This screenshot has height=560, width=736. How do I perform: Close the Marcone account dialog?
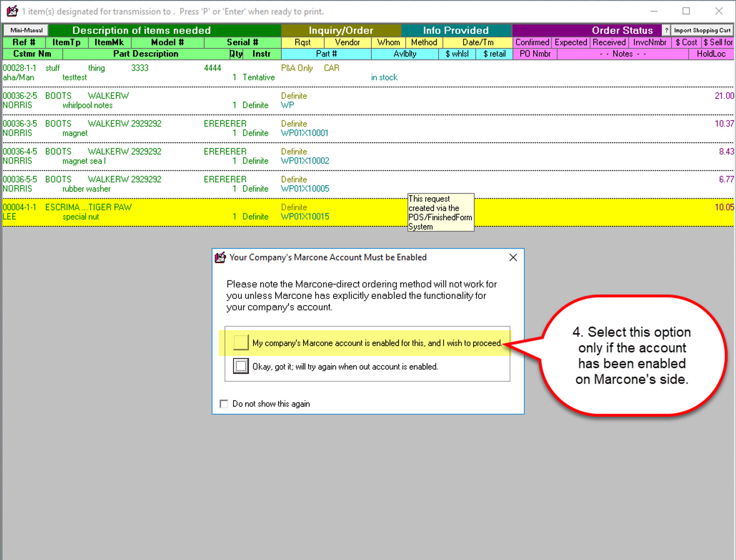[x=513, y=257]
